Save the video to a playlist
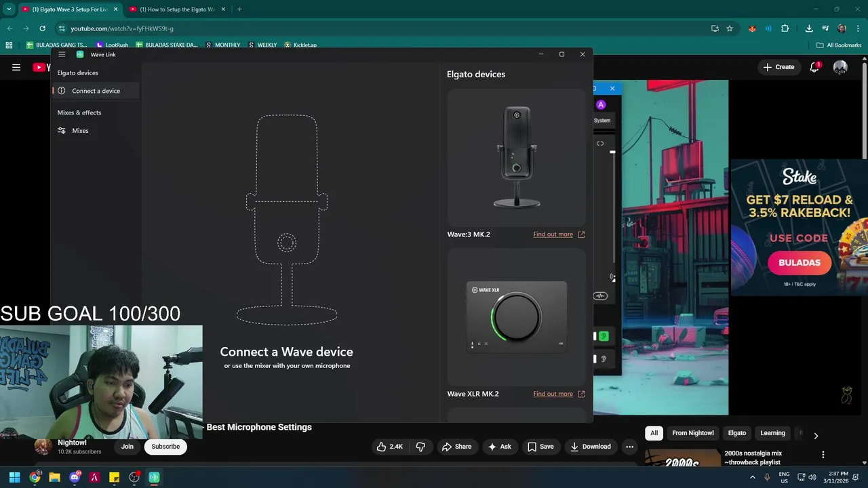 pos(540,447)
